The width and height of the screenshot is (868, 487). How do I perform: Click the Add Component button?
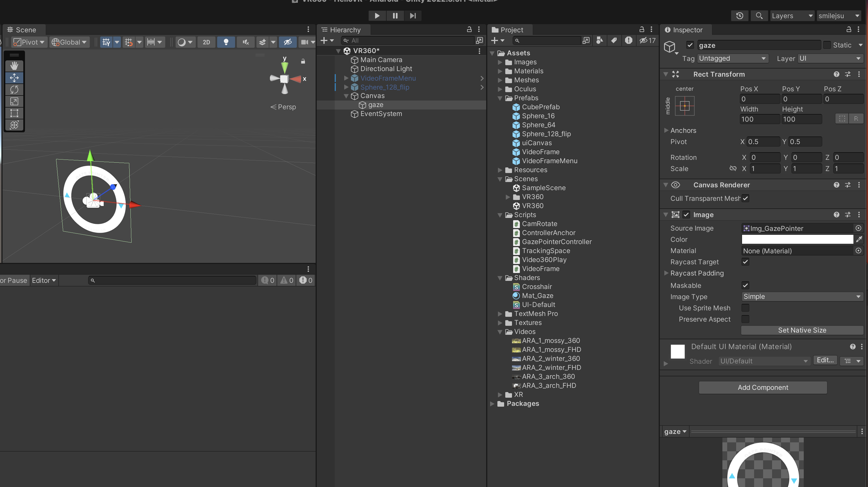coord(763,387)
